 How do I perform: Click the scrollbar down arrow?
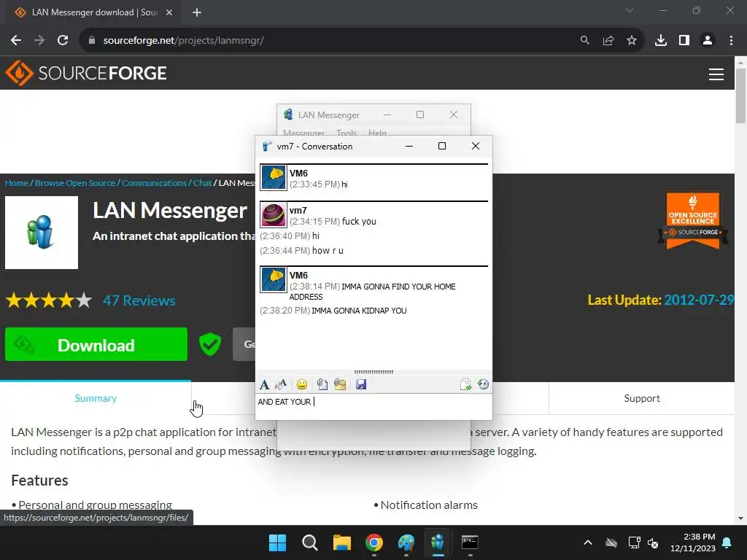coord(741,518)
